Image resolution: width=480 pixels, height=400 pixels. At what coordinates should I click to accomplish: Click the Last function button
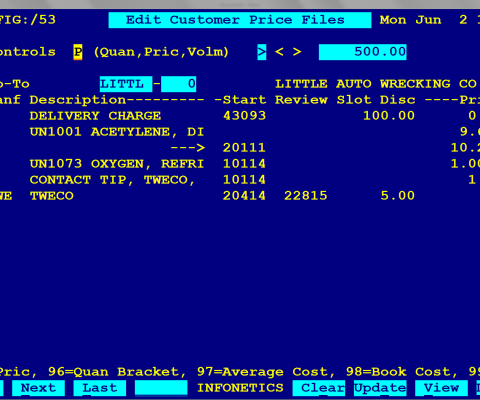pyautogui.click(x=100, y=388)
